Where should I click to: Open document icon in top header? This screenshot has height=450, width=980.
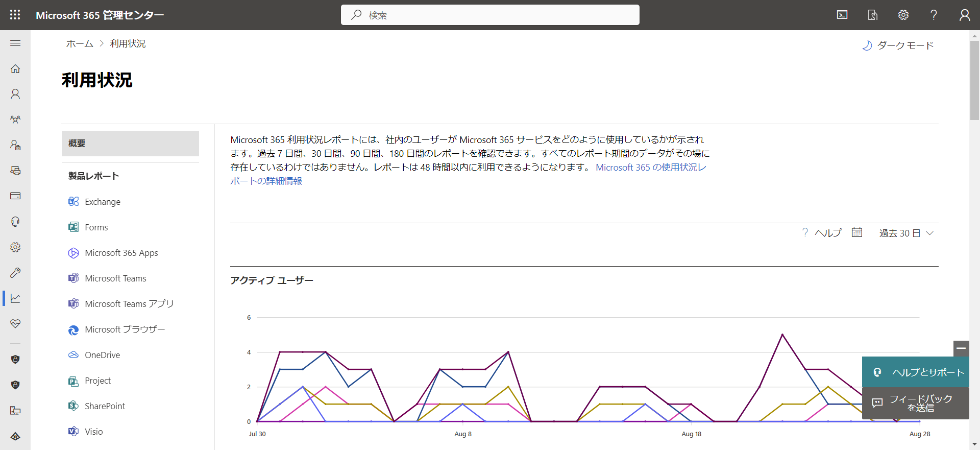point(873,15)
